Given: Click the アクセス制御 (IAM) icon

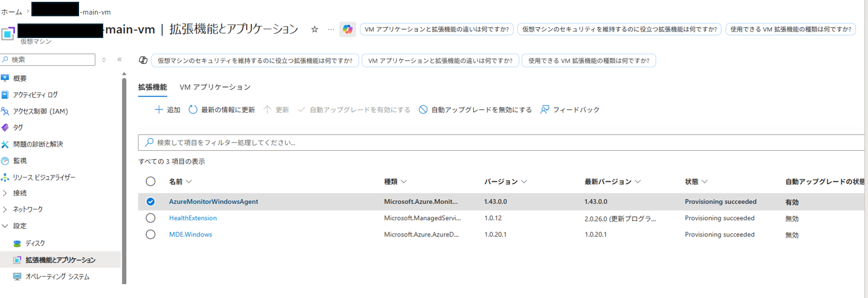Looking at the screenshot, I should pos(5,111).
